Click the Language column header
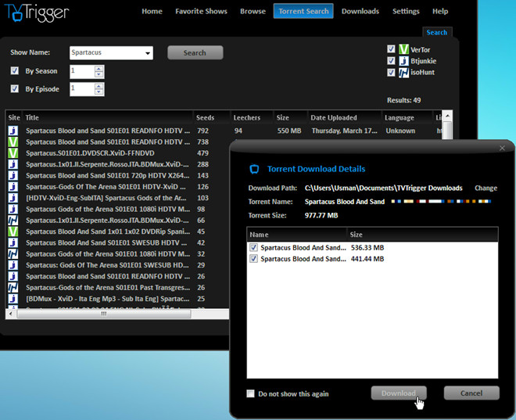The width and height of the screenshot is (516, 420). 407,117
